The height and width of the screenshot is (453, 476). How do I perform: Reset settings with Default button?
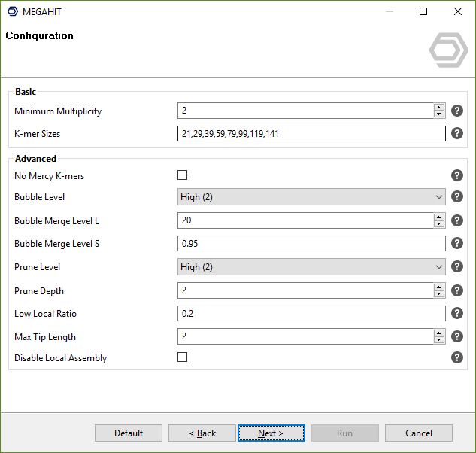[129, 433]
